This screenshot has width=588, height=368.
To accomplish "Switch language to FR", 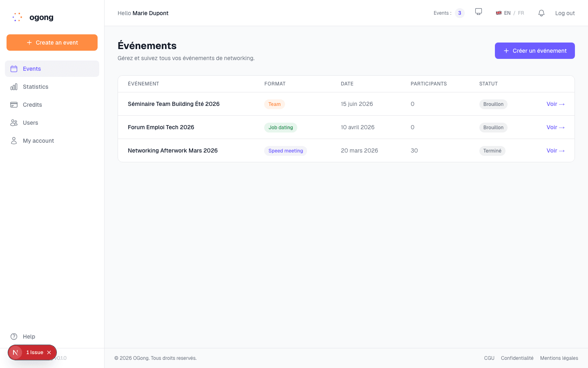I will click(521, 13).
